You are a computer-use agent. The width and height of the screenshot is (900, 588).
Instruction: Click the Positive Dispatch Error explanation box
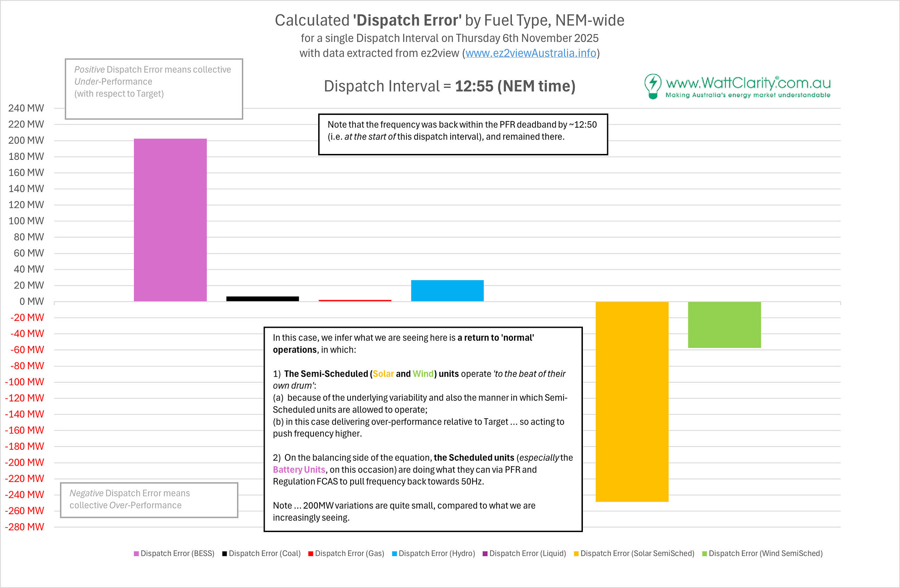click(x=154, y=89)
